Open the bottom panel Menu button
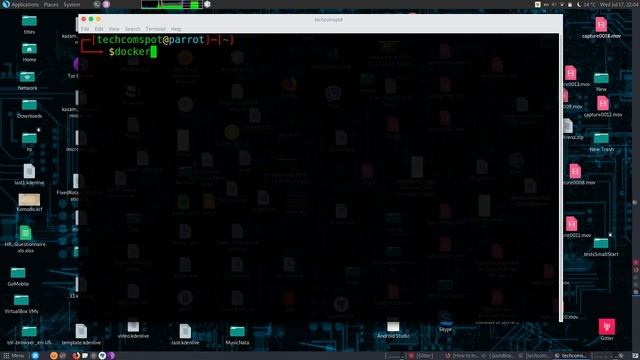Image resolution: width=640 pixels, height=360 pixels. click(14, 356)
